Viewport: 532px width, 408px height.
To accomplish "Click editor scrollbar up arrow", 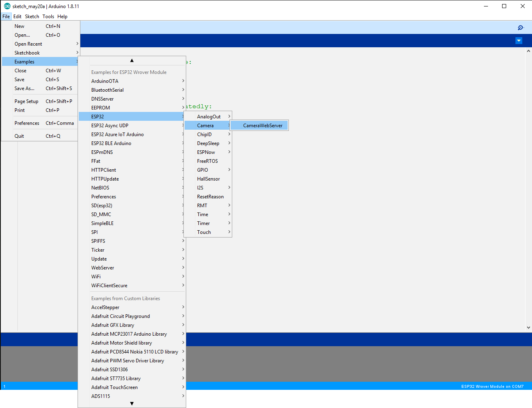I will coord(528,51).
